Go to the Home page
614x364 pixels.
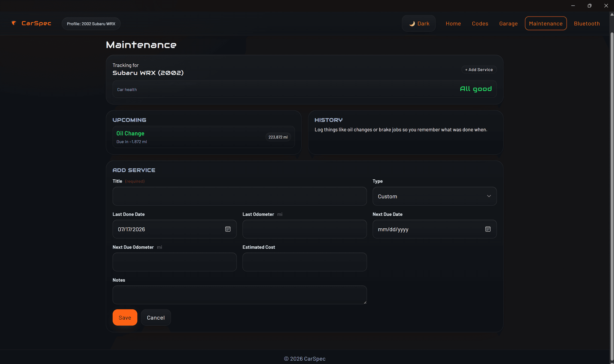[453, 24]
